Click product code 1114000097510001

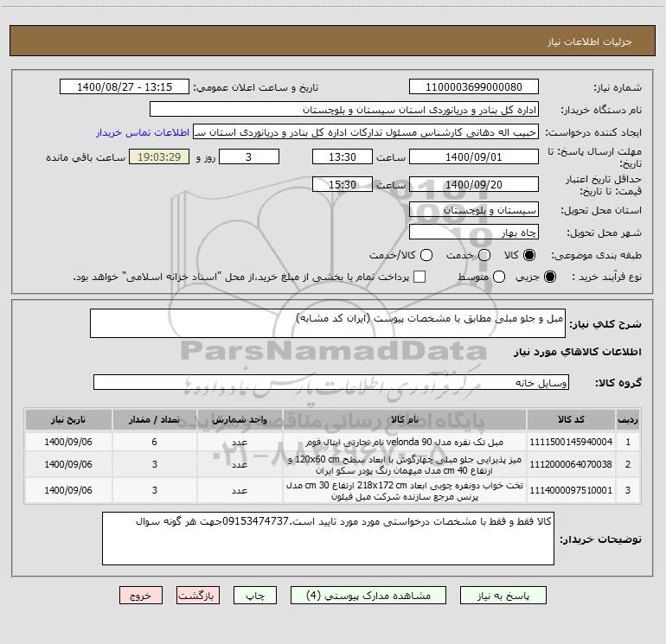571,490
